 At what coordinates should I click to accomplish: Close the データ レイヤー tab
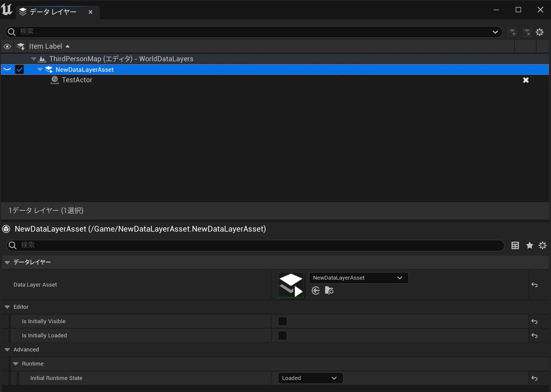(91, 12)
